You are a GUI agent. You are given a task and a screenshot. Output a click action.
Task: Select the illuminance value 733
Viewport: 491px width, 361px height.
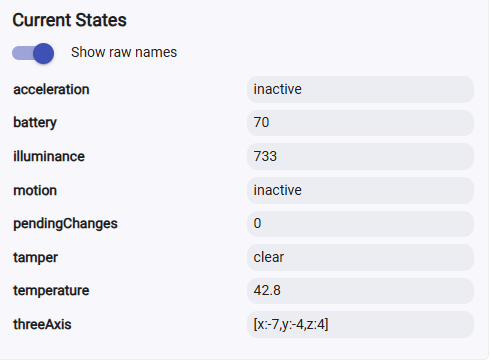pyautogui.click(x=360, y=156)
